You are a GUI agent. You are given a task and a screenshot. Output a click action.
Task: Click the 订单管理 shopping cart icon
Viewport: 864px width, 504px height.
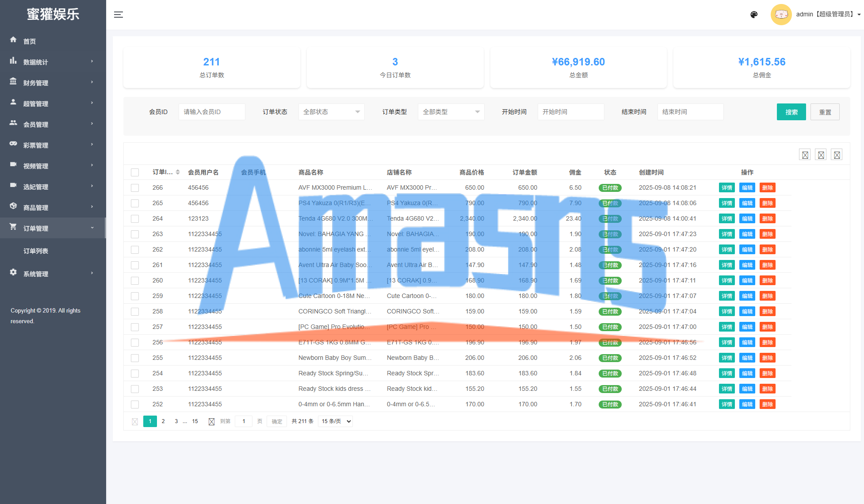[13, 227]
